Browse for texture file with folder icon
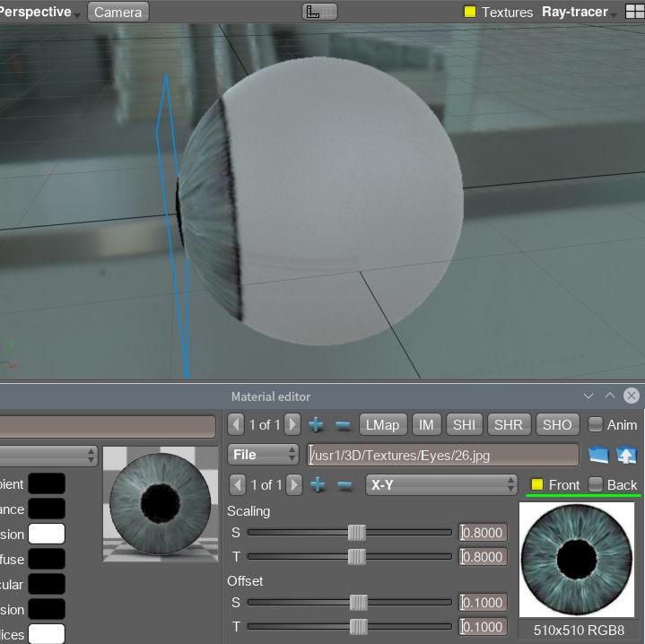 [x=598, y=455]
